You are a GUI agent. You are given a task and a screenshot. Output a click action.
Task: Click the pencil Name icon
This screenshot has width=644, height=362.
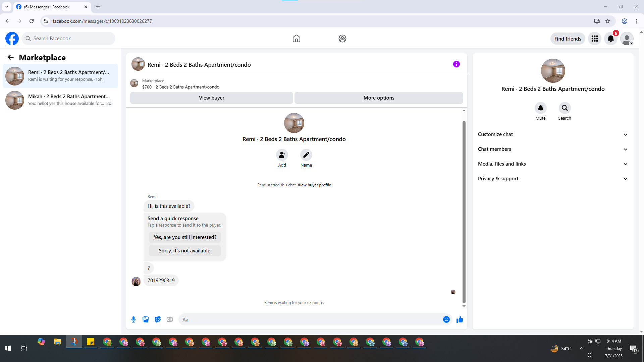pos(306,155)
